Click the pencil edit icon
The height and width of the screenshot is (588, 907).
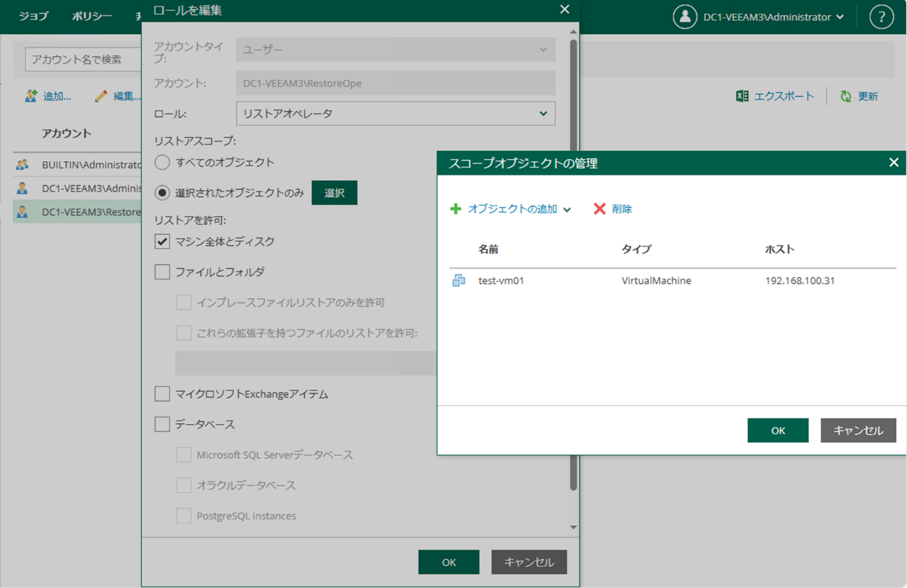[101, 96]
